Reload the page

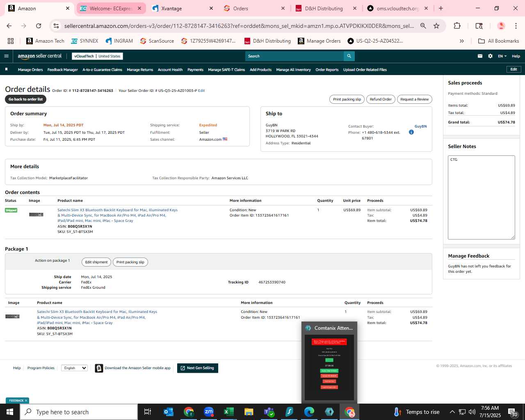tap(39, 26)
